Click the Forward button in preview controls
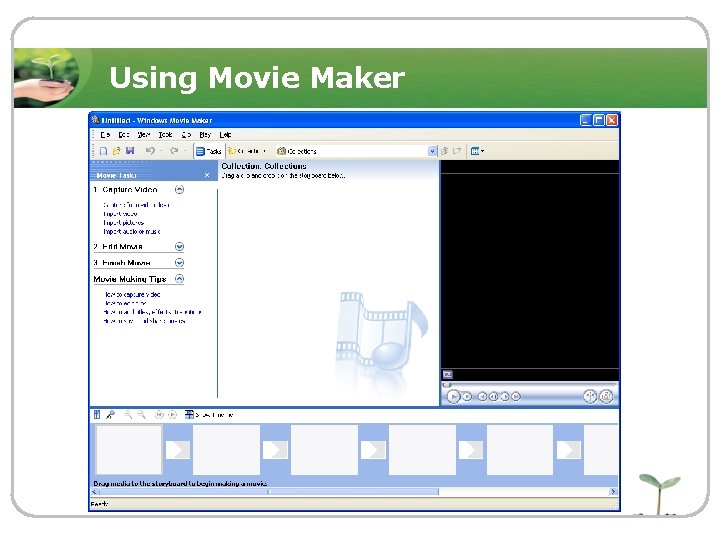The height and width of the screenshot is (540, 720). [516, 396]
